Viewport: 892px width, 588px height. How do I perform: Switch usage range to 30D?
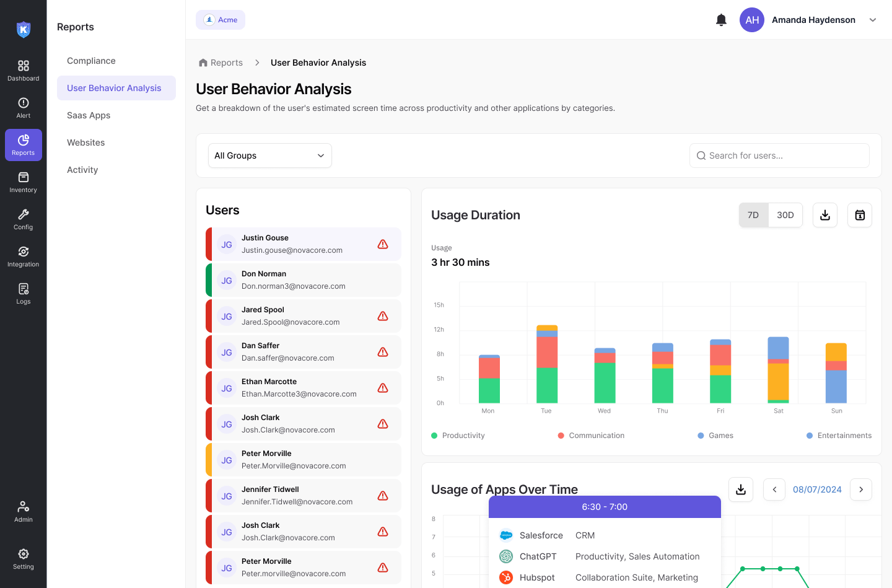[x=785, y=215]
